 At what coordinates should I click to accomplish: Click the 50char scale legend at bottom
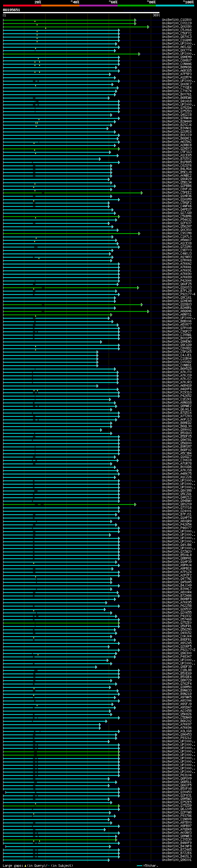click(x=147, y=866)
